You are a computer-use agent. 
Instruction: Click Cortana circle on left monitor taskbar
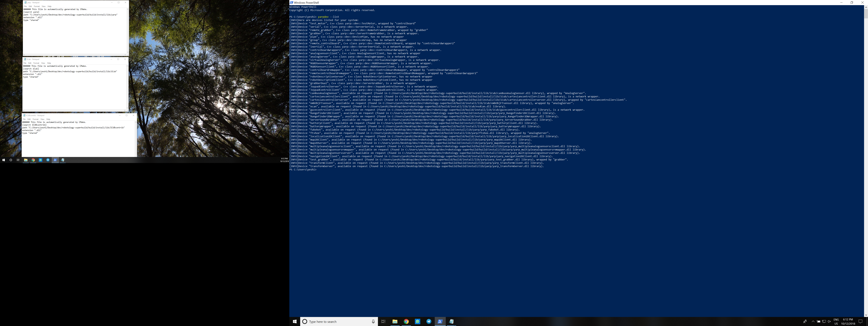coord(11,160)
